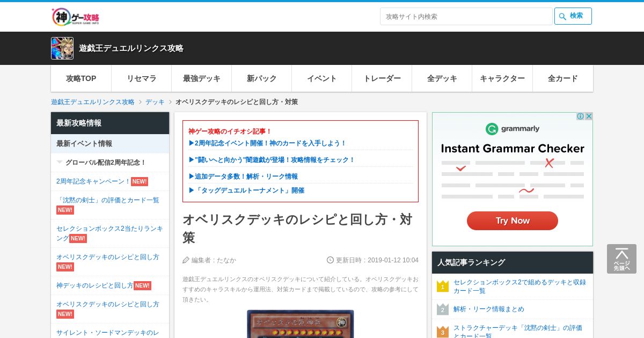Screen dimensions: 644x338
Task: Open rank 3 ストラクチャーデッキ「沈黙の剣士」 link
Action: click(x=518, y=332)
